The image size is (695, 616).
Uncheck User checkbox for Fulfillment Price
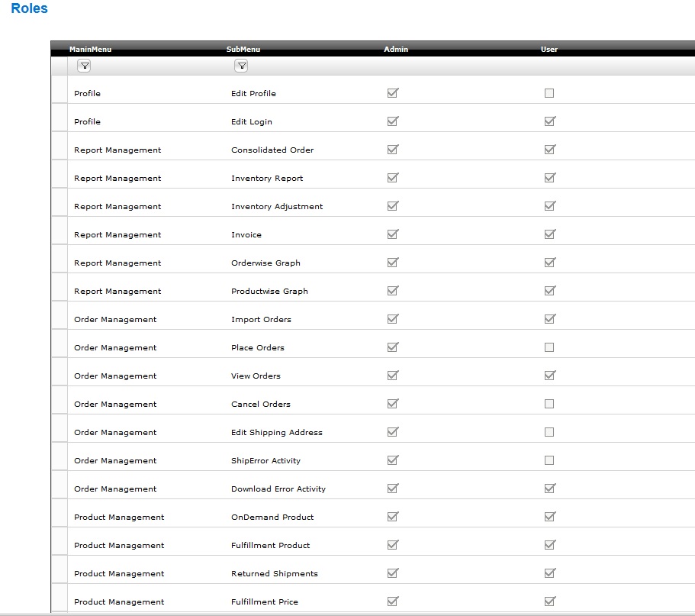coord(550,601)
